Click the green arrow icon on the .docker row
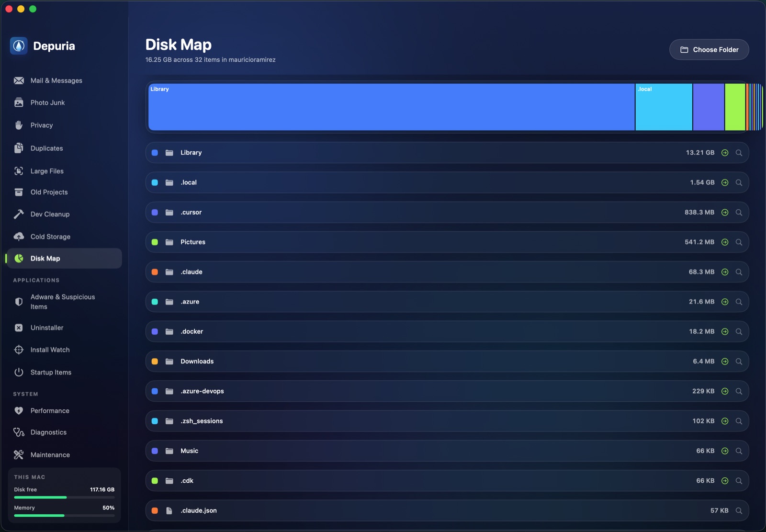766x532 pixels. tap(725, 331)
